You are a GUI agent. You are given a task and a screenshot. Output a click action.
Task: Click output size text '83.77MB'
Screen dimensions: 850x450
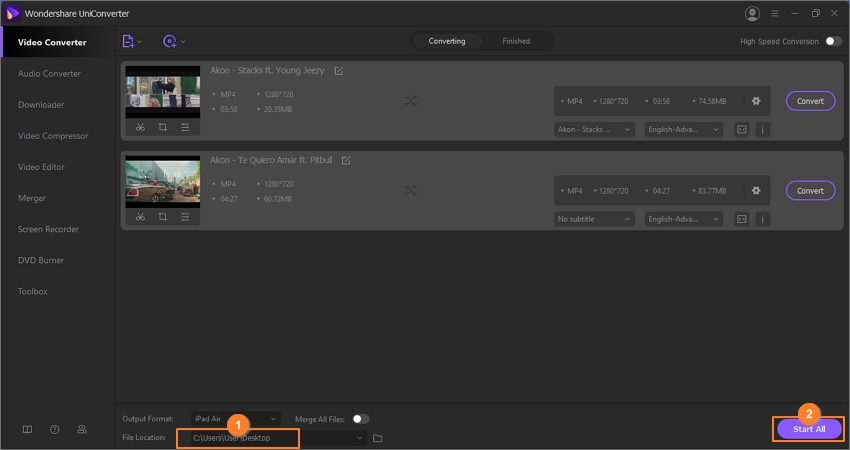pos(712,191)
